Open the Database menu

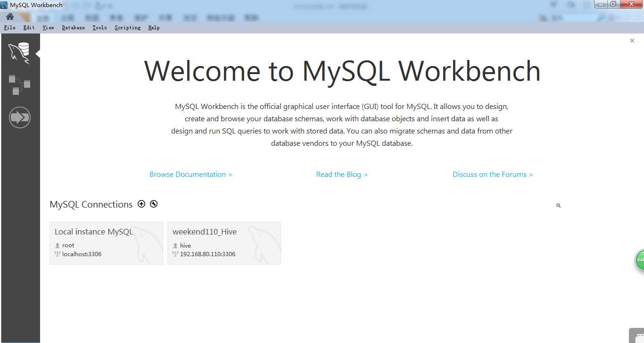pyautogui.click(x=73, y=28)
